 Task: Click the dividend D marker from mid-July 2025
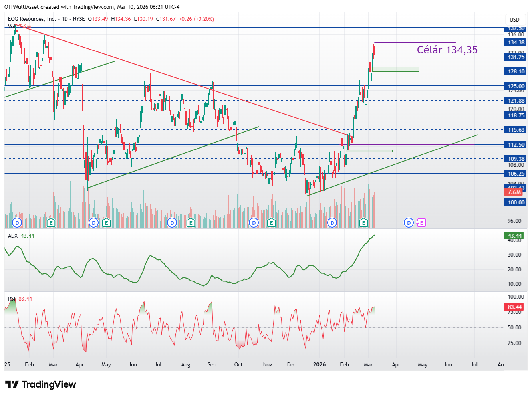click(x=172, y=223)
